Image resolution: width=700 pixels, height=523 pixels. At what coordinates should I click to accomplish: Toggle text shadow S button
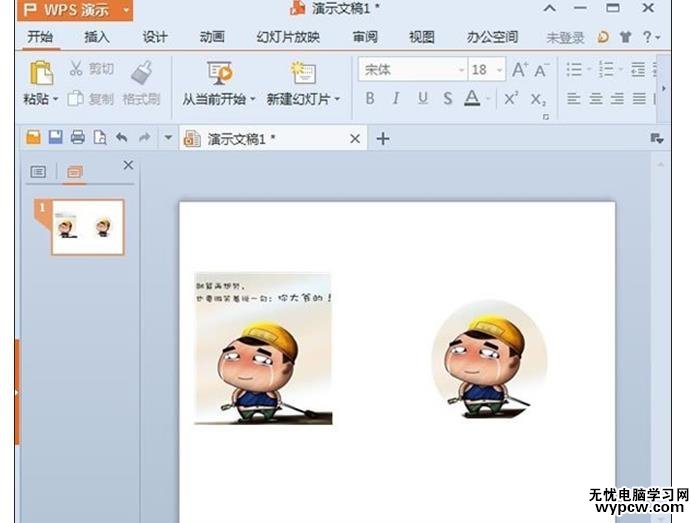(x=448, y=98)
